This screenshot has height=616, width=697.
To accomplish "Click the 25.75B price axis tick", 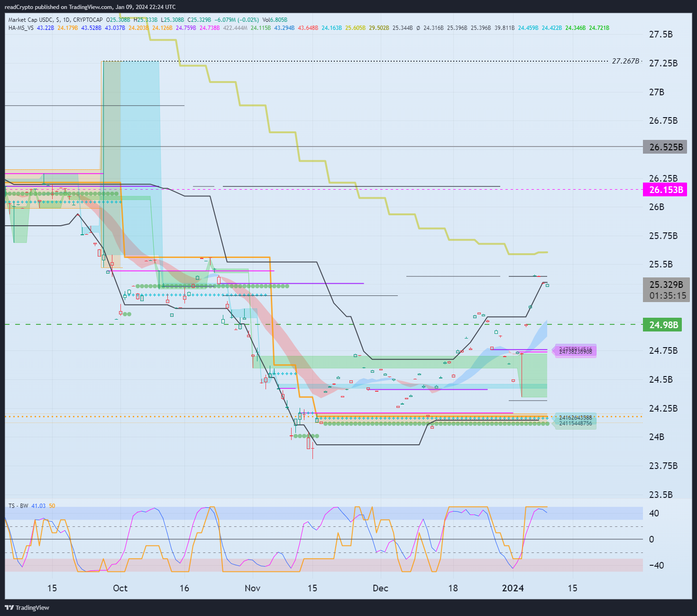I will coord(663,236).
